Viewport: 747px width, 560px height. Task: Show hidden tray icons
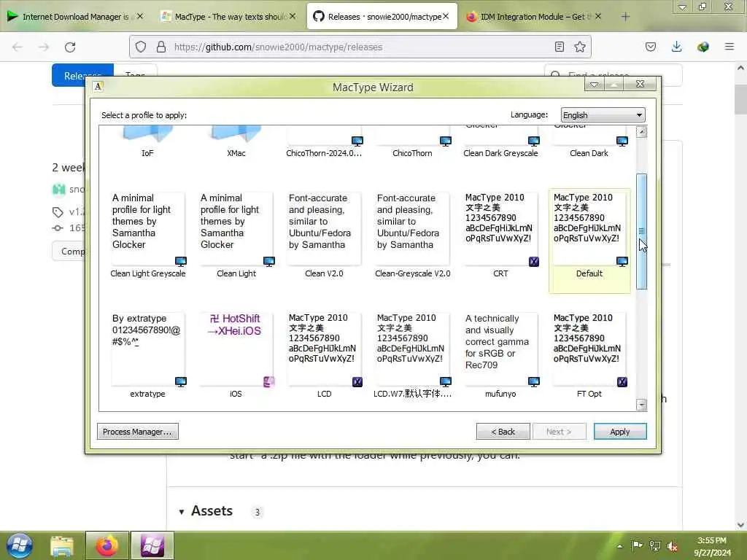tap(620, 546)
